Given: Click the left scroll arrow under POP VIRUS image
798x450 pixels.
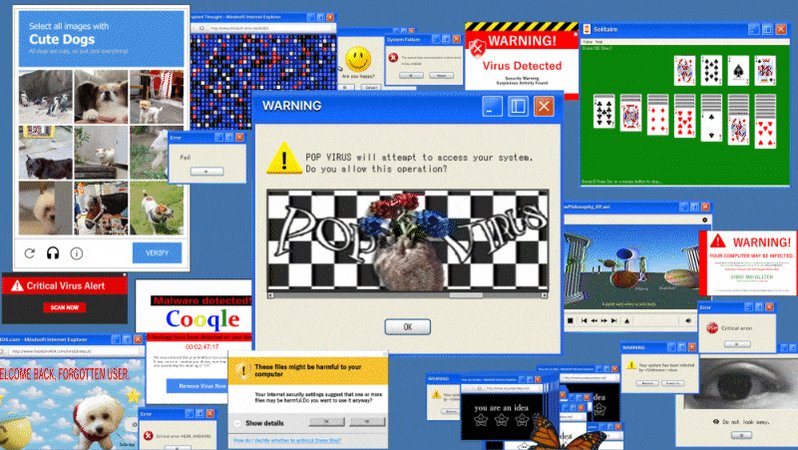Looking at the screenshot, I should coord(271,295).
